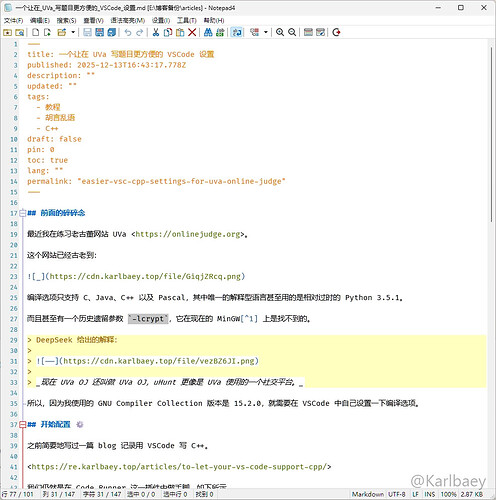Click UTF-8 encoding in status bar
This screenshot has height=500, width=496.
396,494
